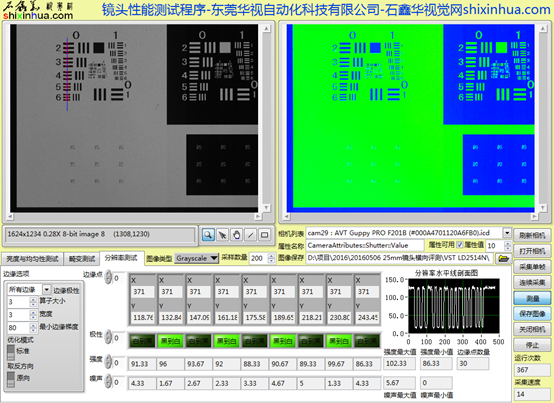Toggle the 属性可用 checkbox
Screen dimensions: 554x403
point(460,245)
